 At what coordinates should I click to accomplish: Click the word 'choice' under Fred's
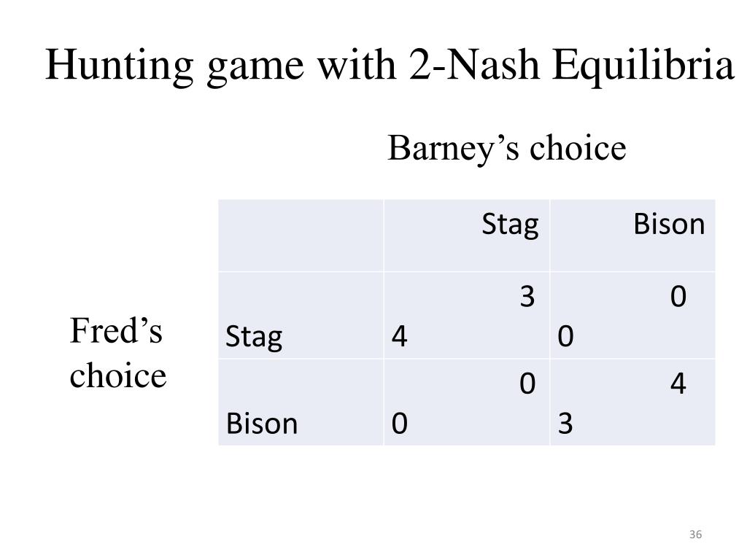[x=118, y=376]
